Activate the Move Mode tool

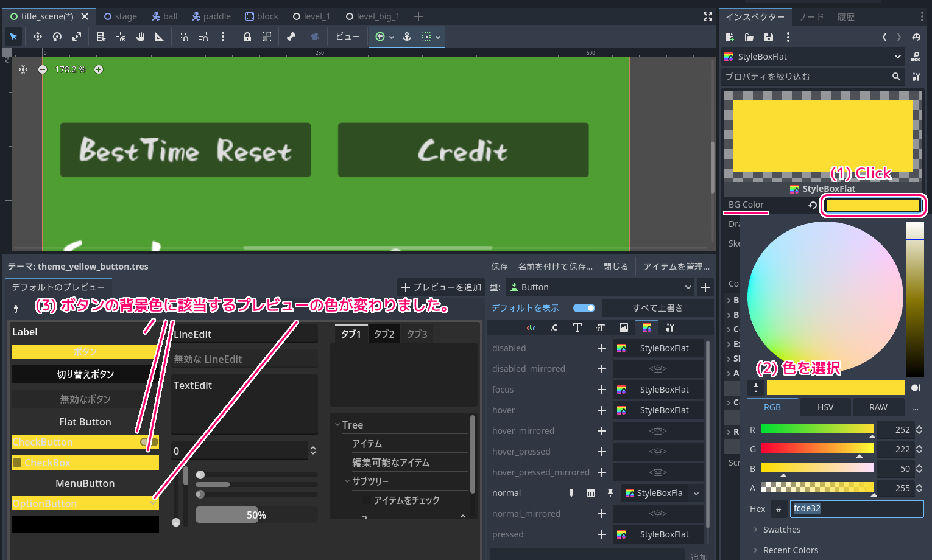click(38, 37)
